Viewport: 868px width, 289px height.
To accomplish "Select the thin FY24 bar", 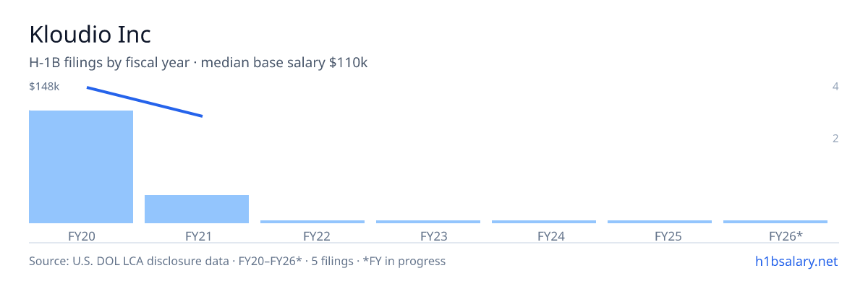I will pos(544,222).
